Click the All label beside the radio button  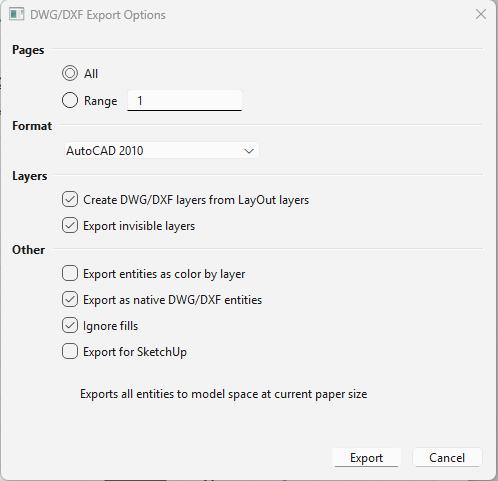91,74
